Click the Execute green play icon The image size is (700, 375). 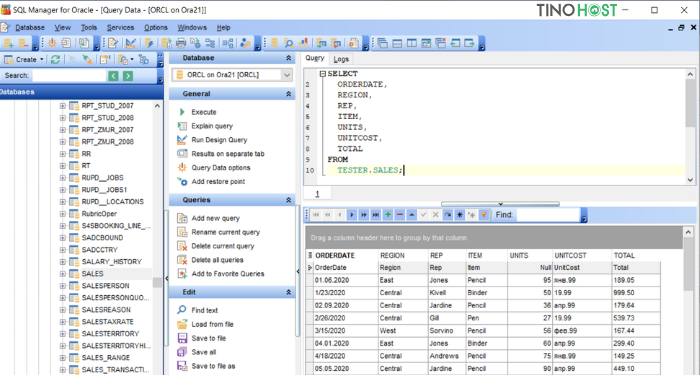click(182, 112)
